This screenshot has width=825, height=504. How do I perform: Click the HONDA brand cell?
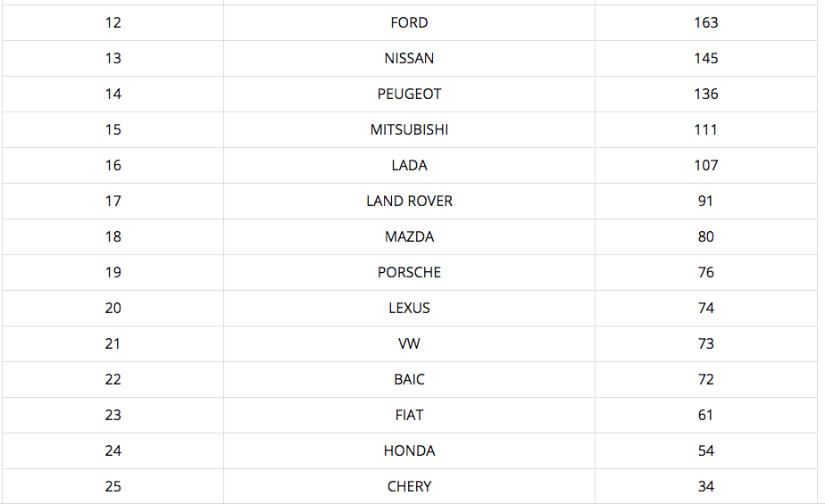(409, 451)
